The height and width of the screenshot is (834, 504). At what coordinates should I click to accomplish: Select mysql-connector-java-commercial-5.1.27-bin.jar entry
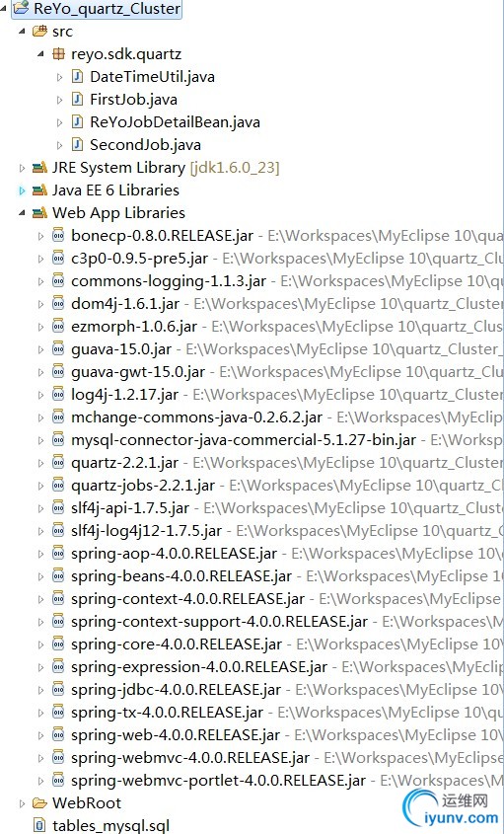pyautogui.click(x=244, y=440)
